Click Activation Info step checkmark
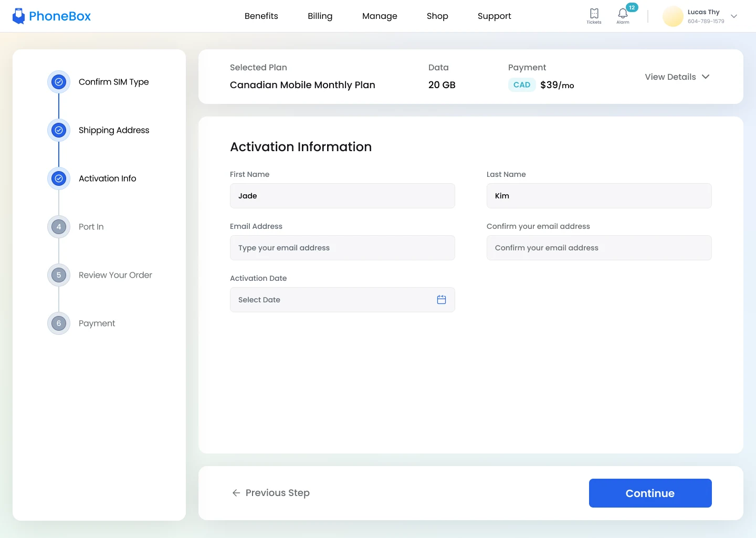The image size is (756, 538). tap(59, 178)
